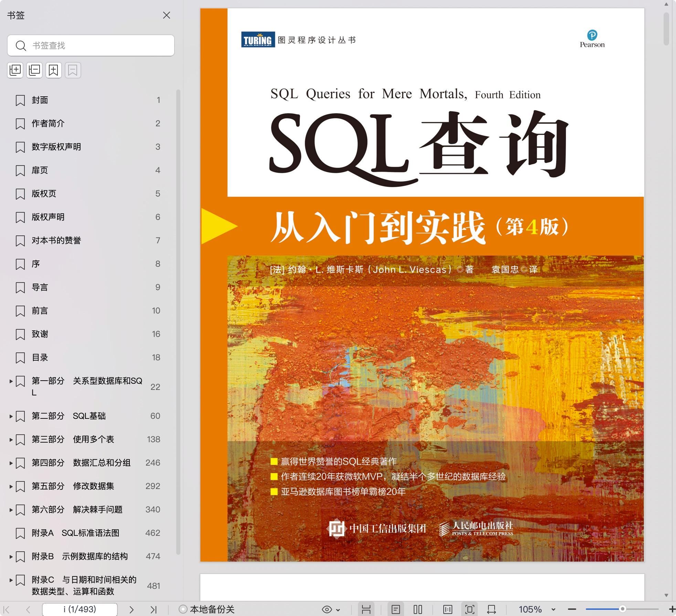Zoom in with plus button
The height and width of the screenshot is (616, 676).
point(672,609)
